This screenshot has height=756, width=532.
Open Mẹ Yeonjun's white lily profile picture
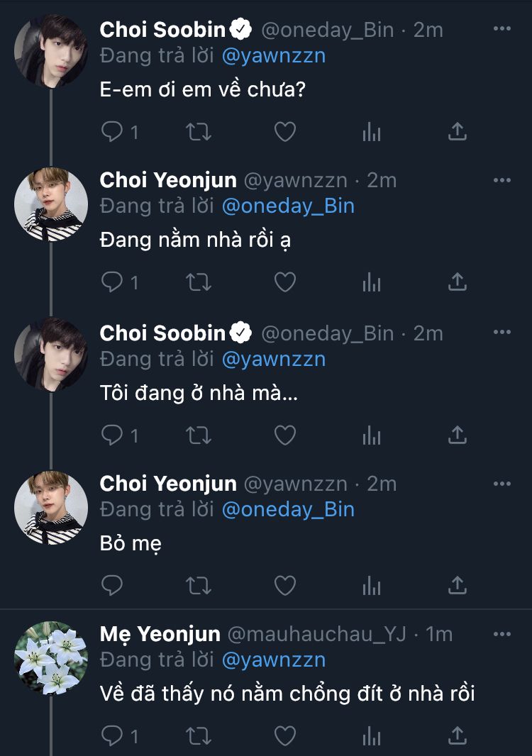click(x=51, y=659)
